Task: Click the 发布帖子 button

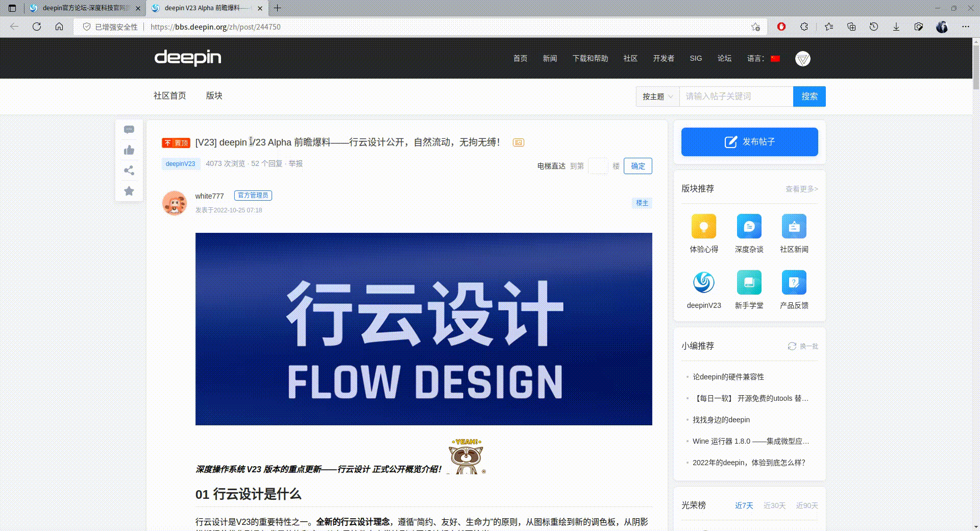Action: [x=749, y=141]
